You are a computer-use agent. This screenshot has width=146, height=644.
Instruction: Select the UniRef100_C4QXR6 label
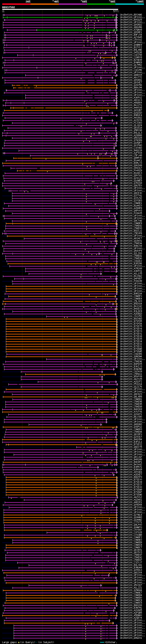tap(131, 354)
